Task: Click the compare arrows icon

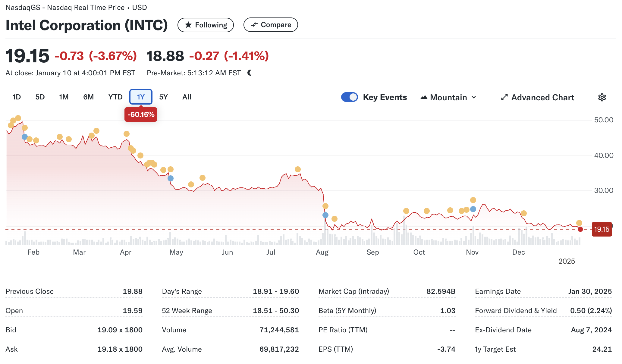Action: point(254,25)
